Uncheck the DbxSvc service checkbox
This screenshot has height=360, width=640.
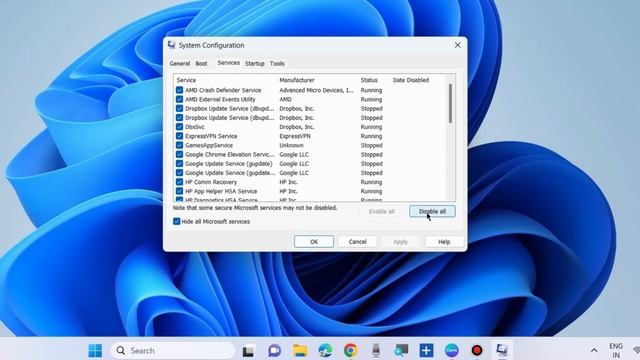pos(179,127)
